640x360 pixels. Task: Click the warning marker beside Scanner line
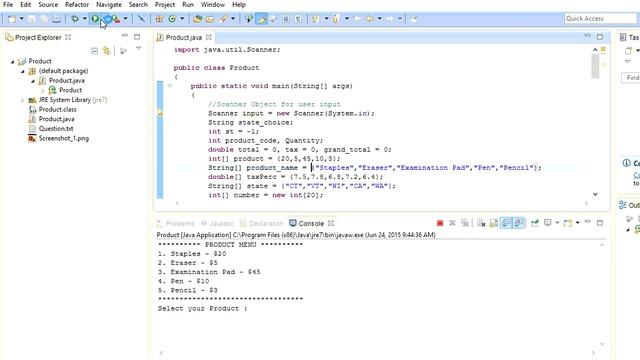tap(160, 114)
